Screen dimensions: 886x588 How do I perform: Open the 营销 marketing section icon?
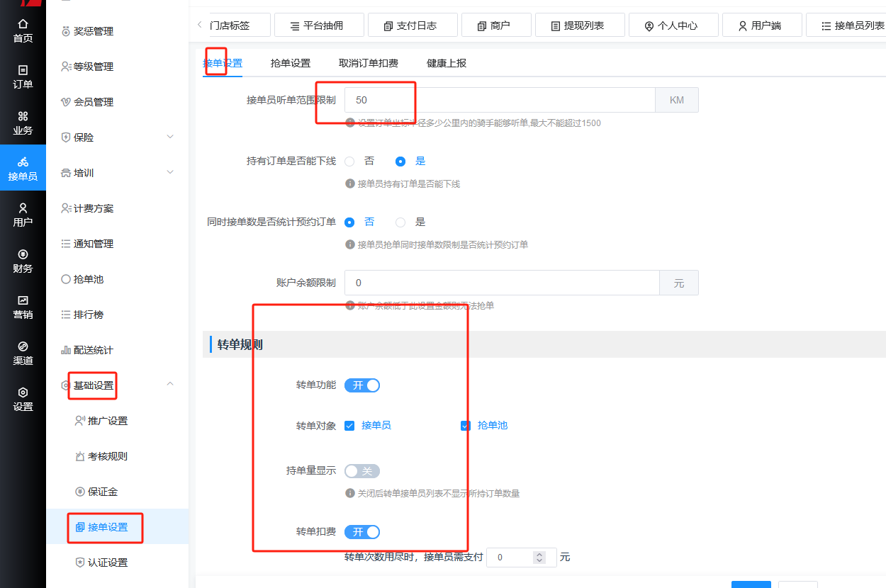tap(23, 300)
